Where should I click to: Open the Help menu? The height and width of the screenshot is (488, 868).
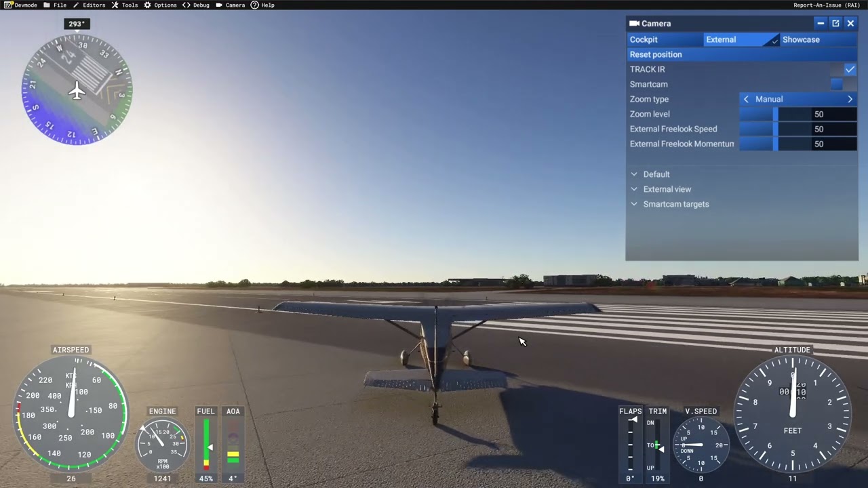click(x=262, y=5)
